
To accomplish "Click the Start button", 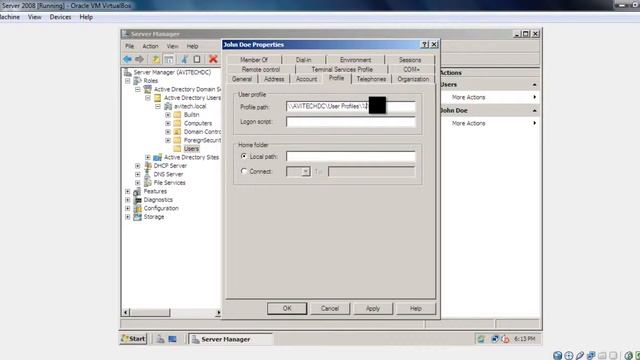I will point(133,339).
